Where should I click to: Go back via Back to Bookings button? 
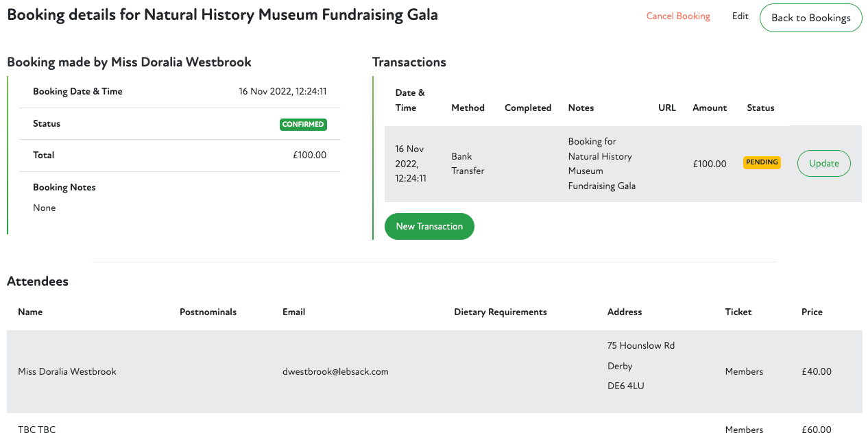[x=810, y=18]
